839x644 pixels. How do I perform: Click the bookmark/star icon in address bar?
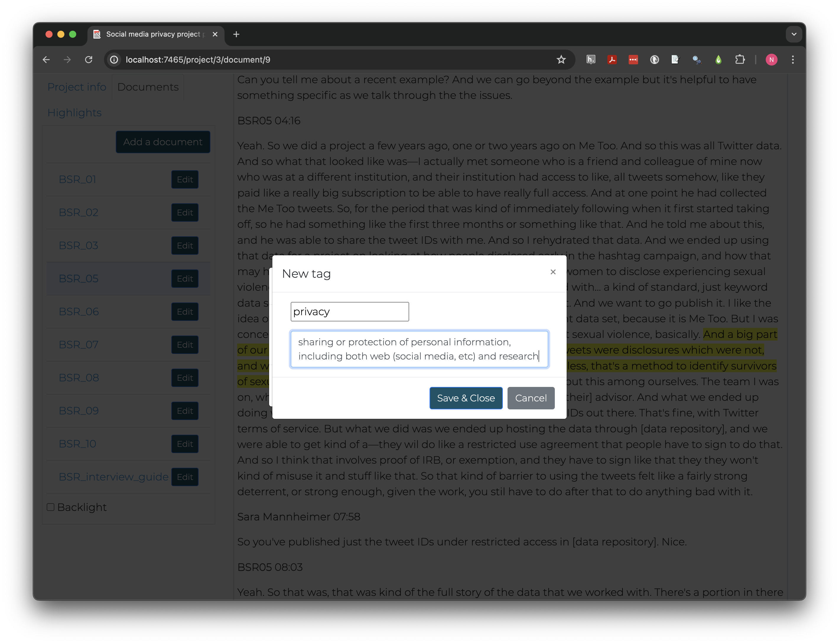click(561, 60)
